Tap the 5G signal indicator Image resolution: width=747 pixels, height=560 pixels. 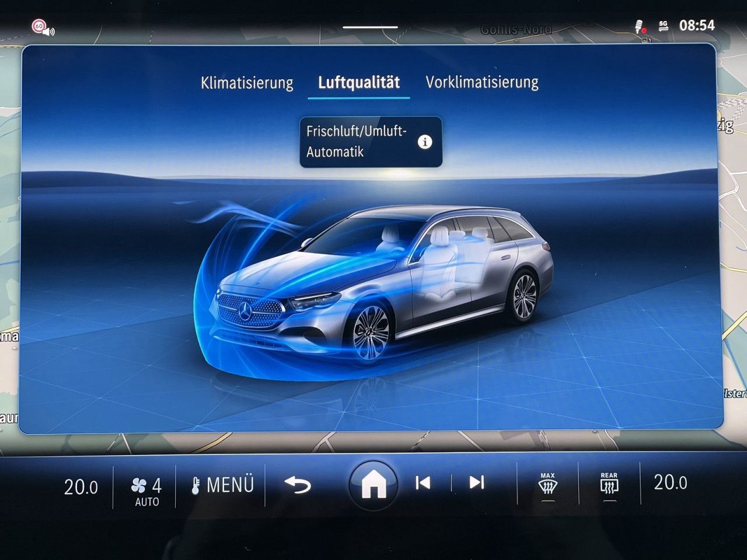pos(664,26)
